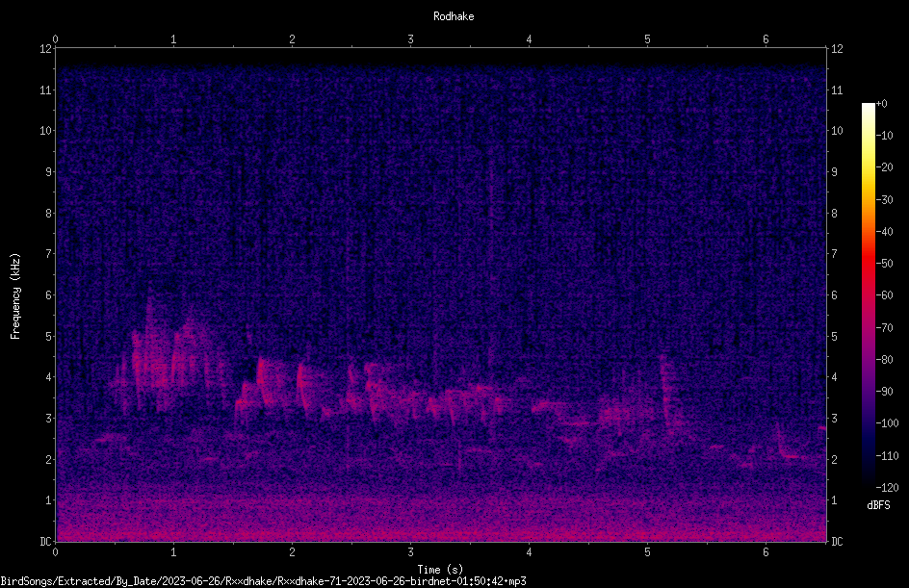Click the "0" tick on the top time axis
Image resolution: width=909 pixels, height=588 pixels.
coord(55,39)
